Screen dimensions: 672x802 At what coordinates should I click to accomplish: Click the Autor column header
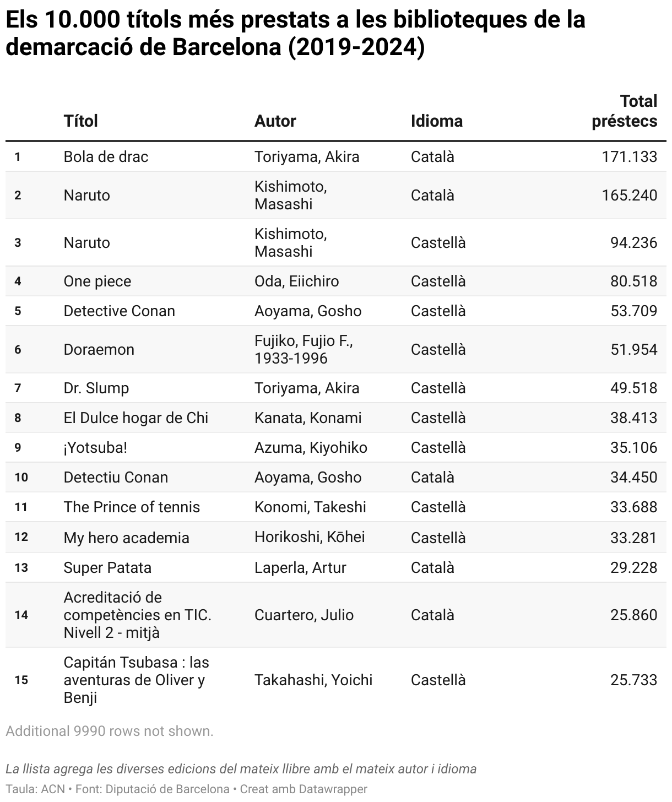click(275, 121)
